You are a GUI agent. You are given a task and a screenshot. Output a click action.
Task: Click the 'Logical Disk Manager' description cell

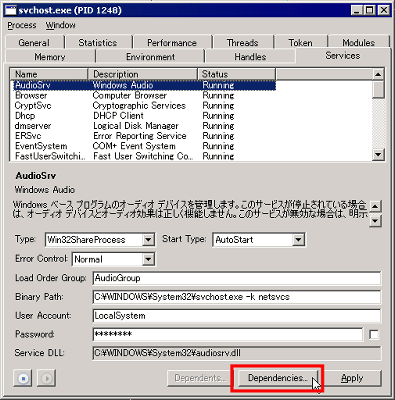click(136, 126)
